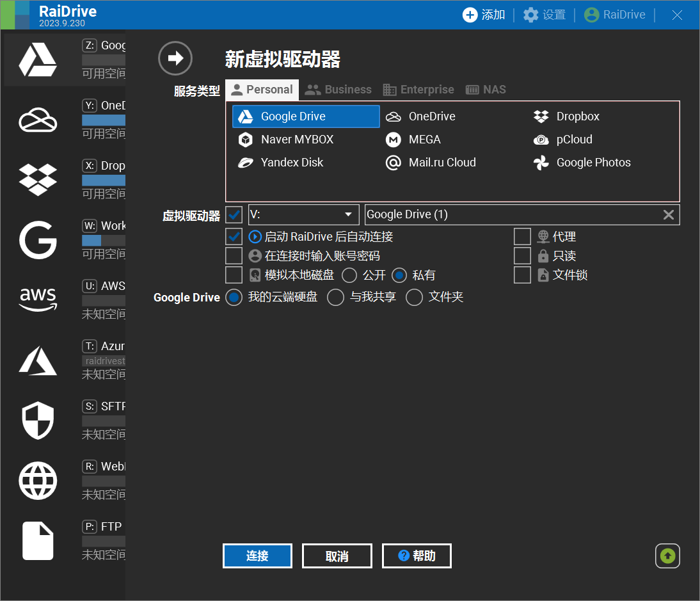Click the Google Drive icon in sidebar
This screenshot has width=700, height=601.
point(38,60)
